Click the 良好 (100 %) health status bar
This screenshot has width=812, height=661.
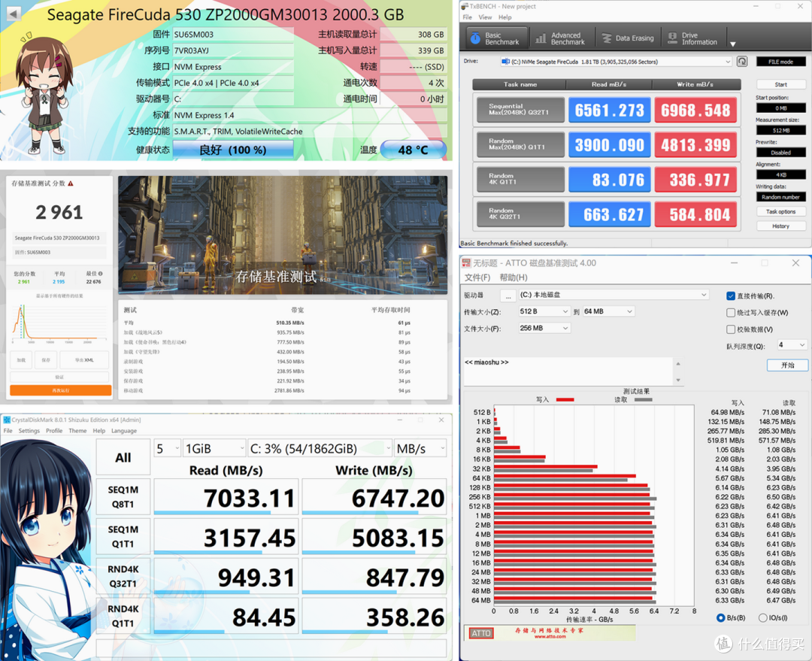[233, 150]
